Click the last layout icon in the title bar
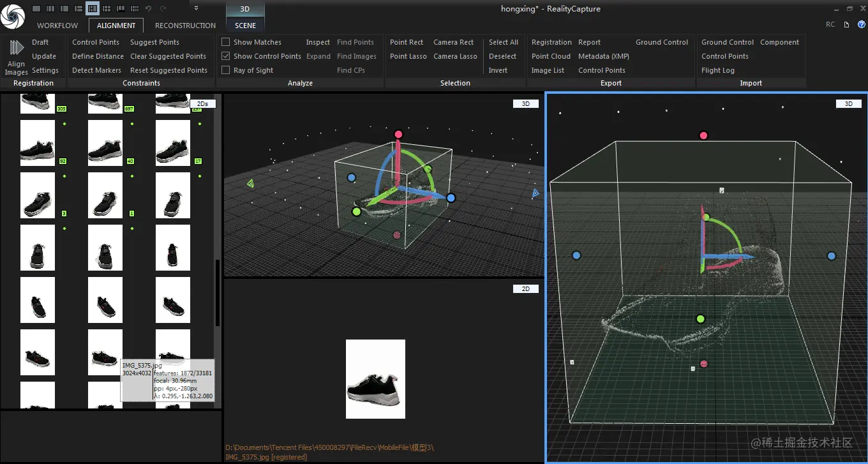Screen dimensions: 868x464 click(135, 8)
